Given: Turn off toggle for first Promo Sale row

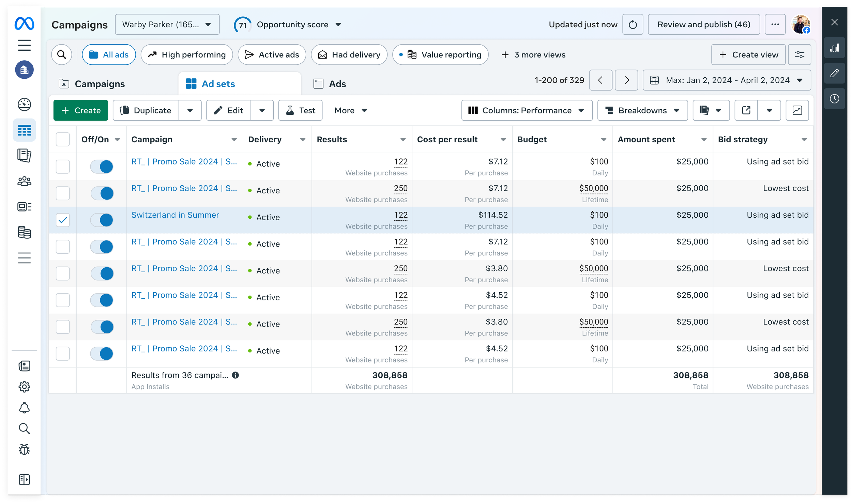Looking at the screenshot, I should (x=102, y=167).
